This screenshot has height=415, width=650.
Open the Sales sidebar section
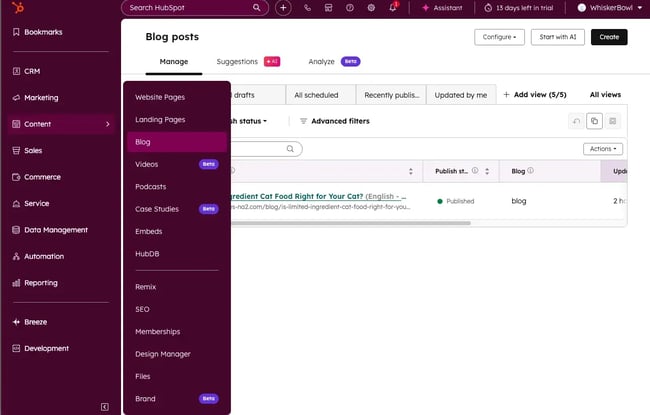[27, 150]
